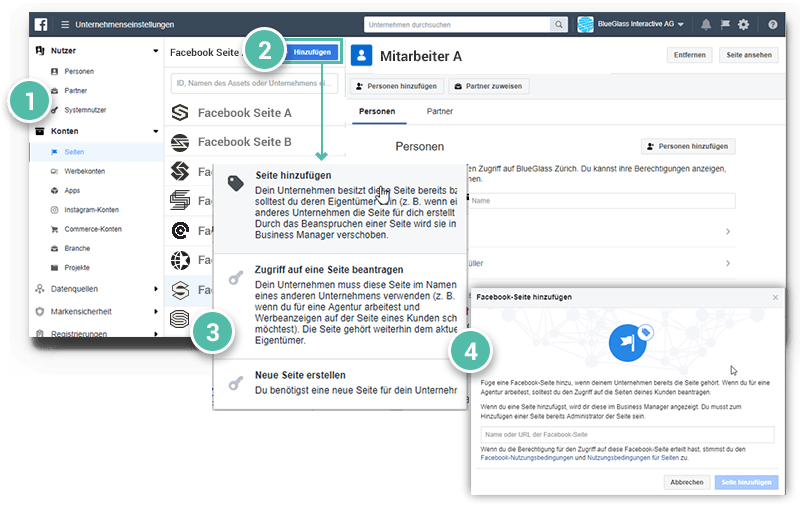The height and width of the screenshot is (516, 800).
Task: Click Abbrechen in the dialog
Action: [686, 481]
